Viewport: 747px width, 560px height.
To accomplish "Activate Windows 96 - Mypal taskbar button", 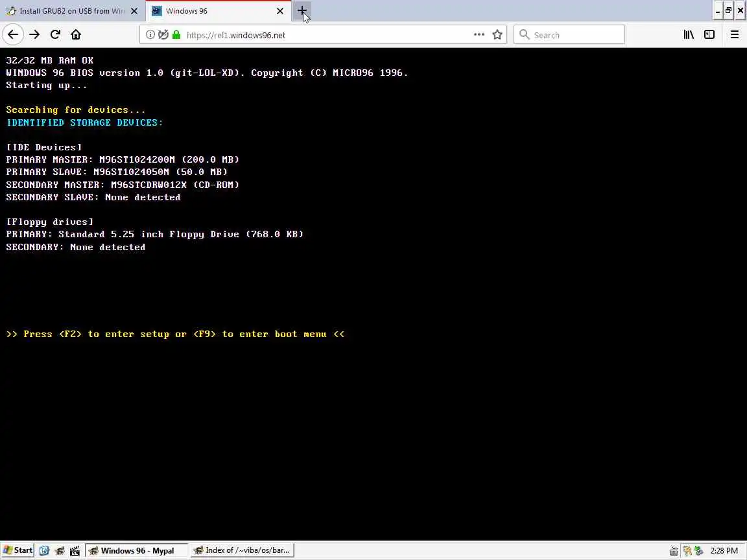I will point(136,550).
